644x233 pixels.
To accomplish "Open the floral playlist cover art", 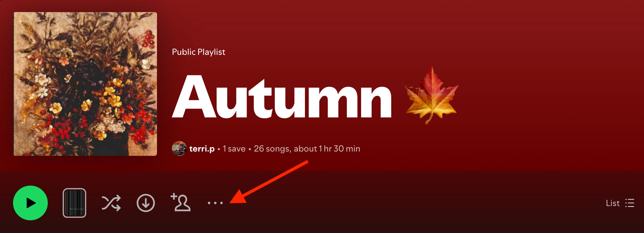I will click(85, 84).
